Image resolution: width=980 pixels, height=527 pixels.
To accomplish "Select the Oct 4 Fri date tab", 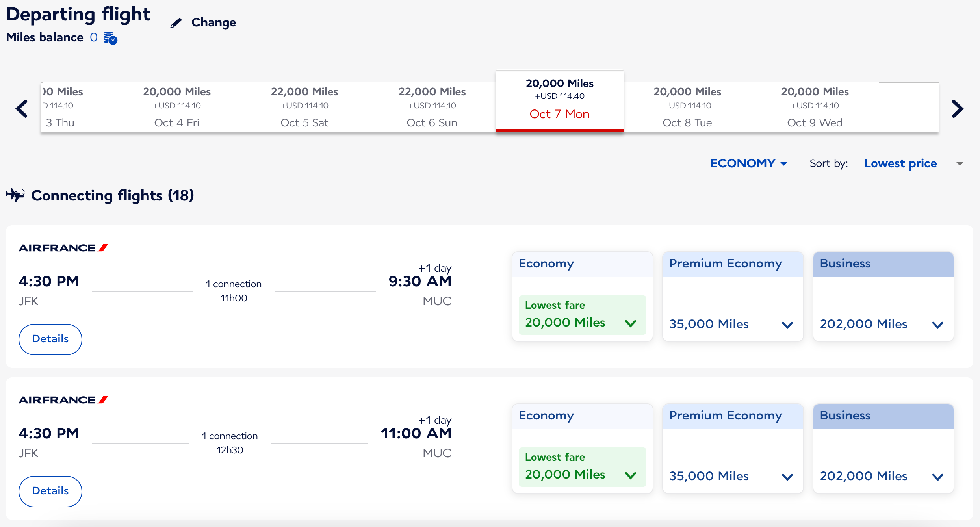I will coord(177,107).
